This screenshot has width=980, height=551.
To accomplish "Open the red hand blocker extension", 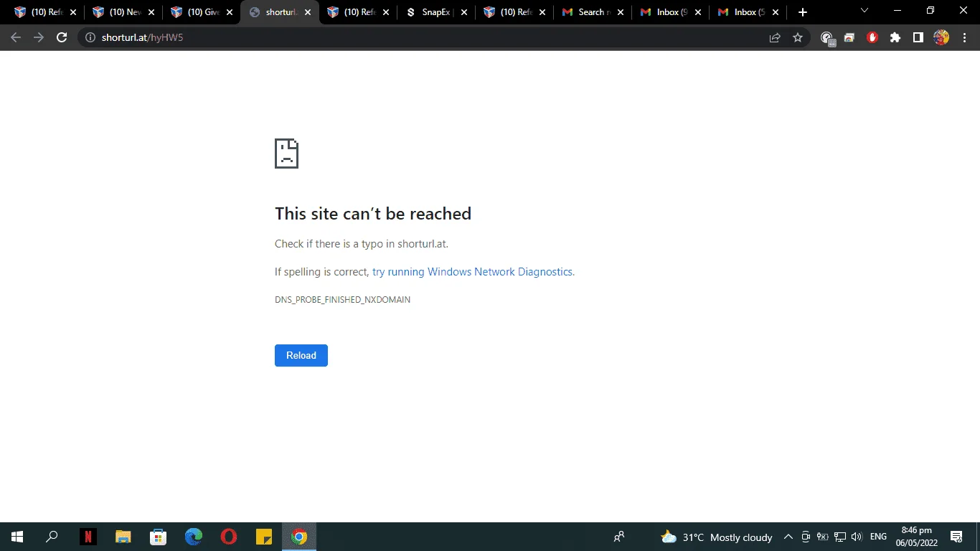I will (872, 37).
